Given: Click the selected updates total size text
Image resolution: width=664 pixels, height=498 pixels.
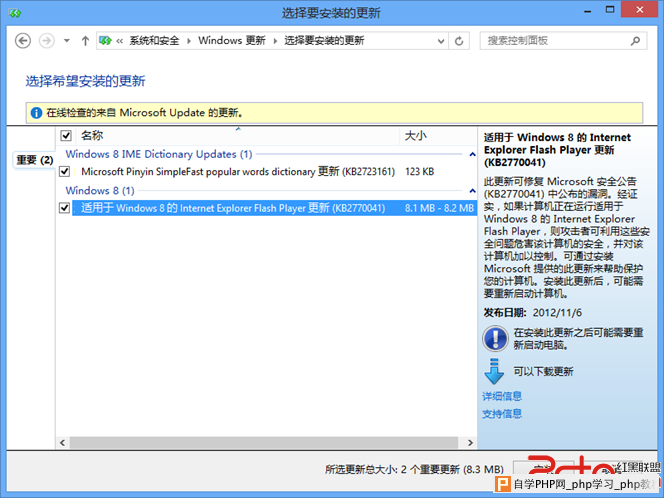Looking at the screenshot, I should 414,470.
